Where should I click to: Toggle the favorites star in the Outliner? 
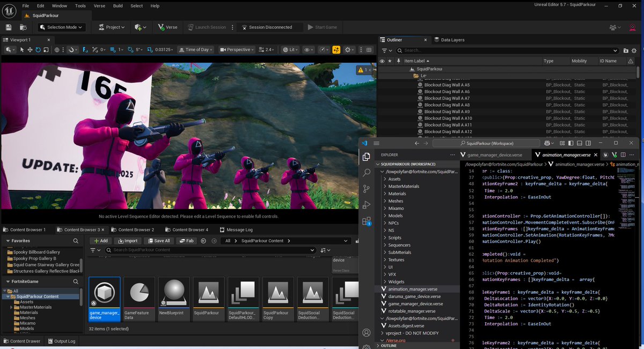[x=389, y=61]
